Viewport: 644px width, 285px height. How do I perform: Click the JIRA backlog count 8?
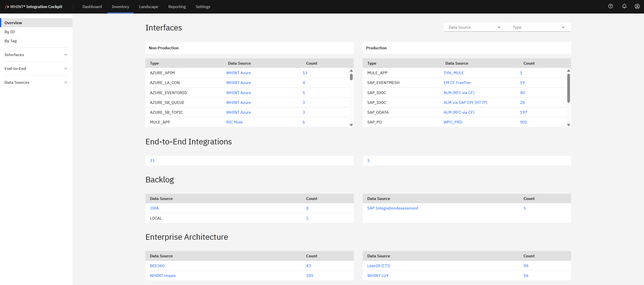point(307,208)
